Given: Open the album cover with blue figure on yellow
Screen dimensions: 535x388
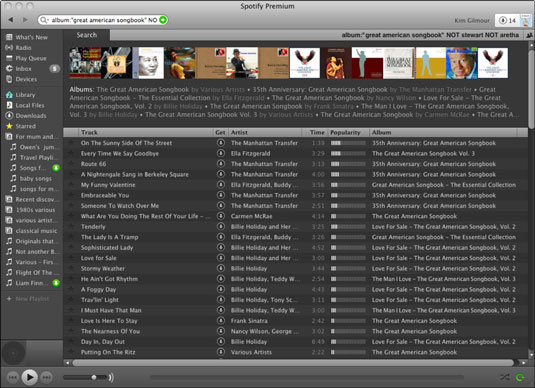Looking at the screenshot, I should tap(430, 63).
